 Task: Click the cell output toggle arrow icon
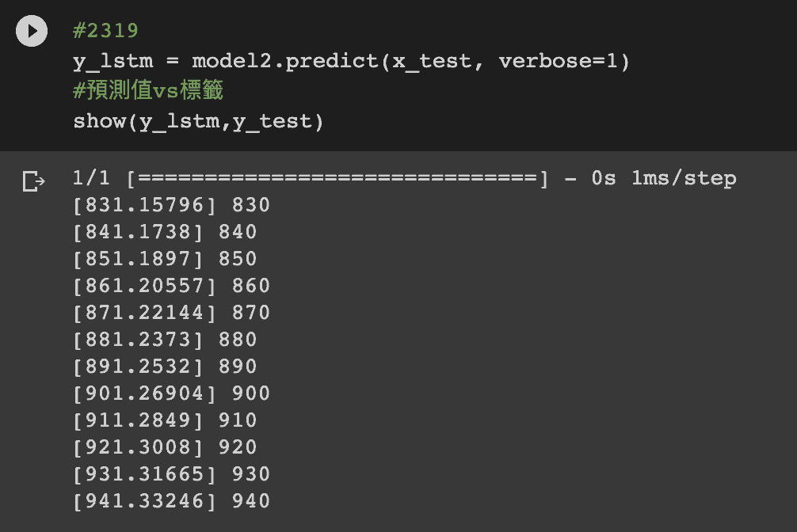pos(33,181)
